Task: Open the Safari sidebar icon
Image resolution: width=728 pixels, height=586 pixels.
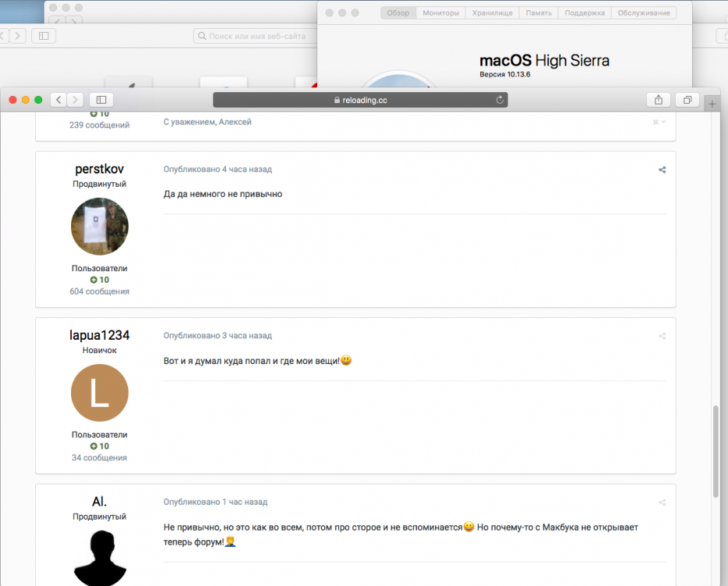Action: click(102, 100)
